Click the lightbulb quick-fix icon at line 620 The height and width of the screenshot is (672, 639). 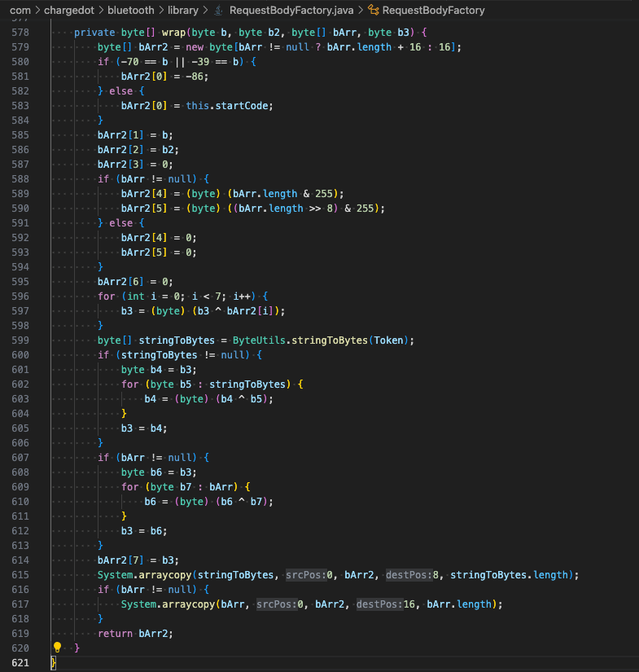pos(58,647)
